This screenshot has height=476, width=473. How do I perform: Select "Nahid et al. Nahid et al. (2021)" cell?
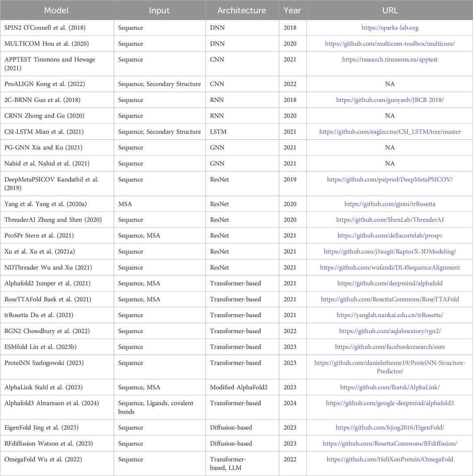coord(57,163)
